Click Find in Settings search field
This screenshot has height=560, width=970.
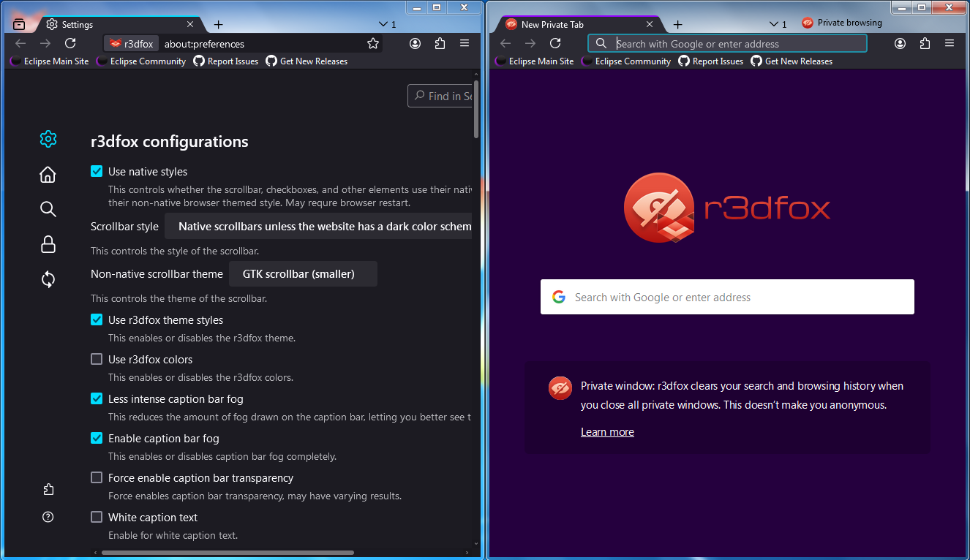pyautogui.click(x=440, y=96)
